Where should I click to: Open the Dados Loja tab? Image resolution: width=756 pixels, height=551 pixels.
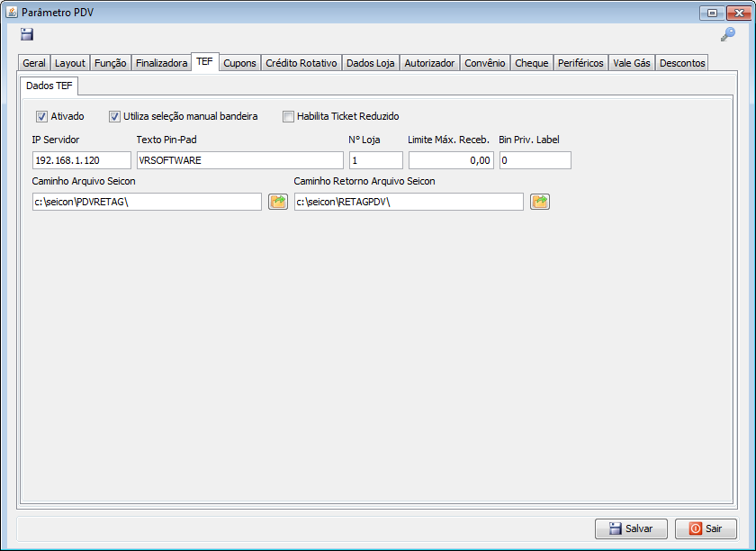[x=370, y=63]
